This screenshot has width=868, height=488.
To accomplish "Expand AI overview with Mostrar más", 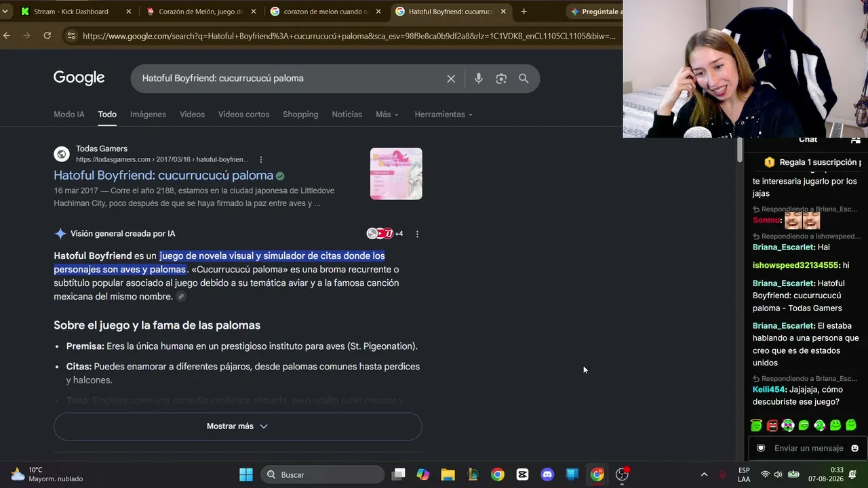I will (x=237, y=426).
